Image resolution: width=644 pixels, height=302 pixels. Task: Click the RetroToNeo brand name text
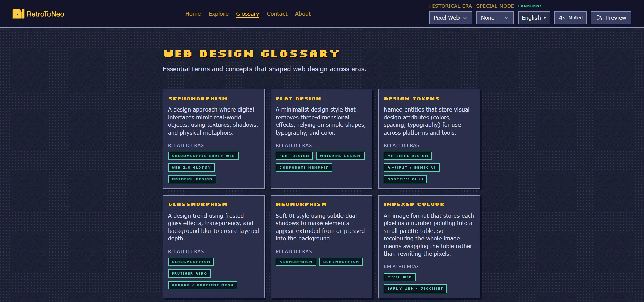[x=45, y=14]
